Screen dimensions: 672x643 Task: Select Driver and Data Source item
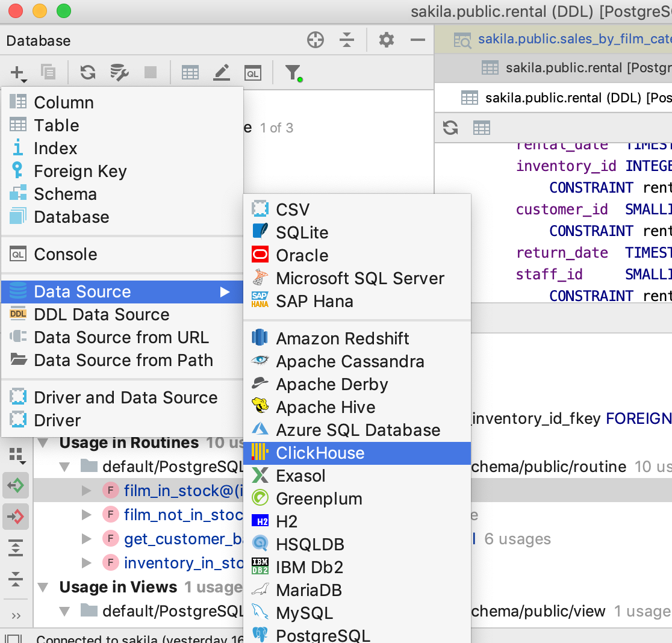(122, 397)
